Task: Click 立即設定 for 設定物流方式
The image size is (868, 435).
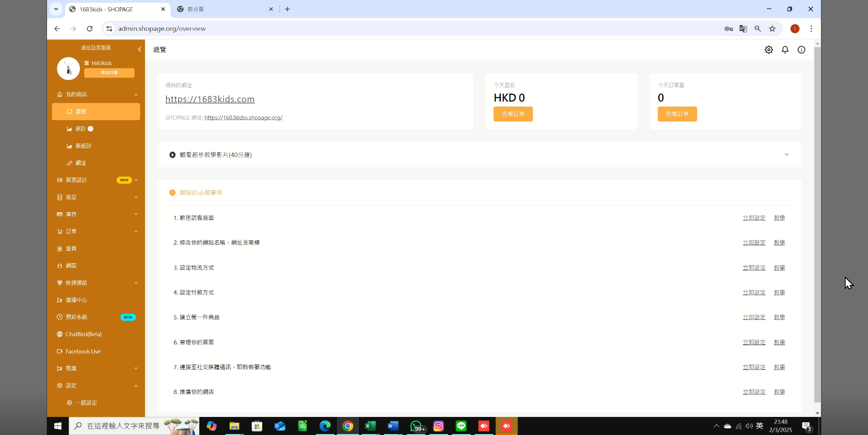Action: (754, 268)
